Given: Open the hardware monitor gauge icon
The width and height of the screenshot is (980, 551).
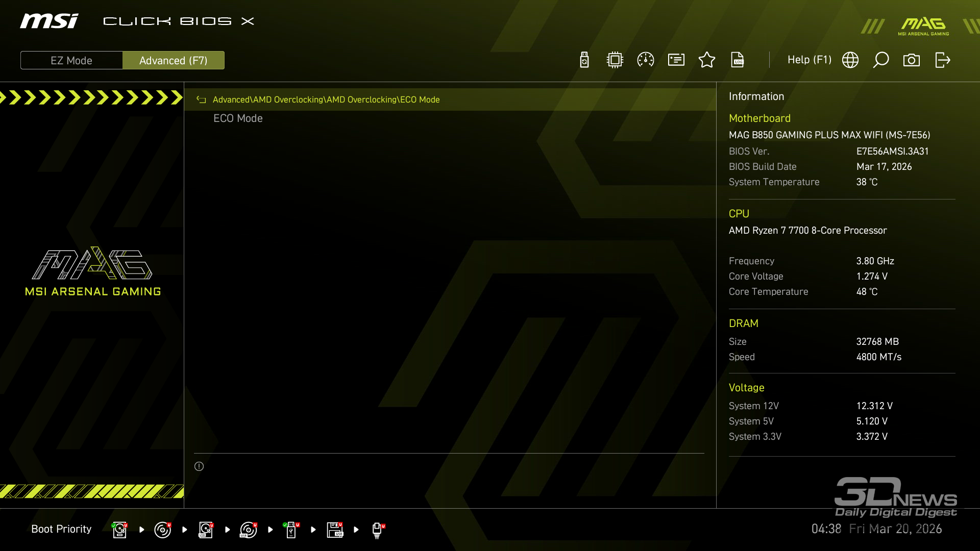Looking at the screenshot, I should click(x=646, y=60).
